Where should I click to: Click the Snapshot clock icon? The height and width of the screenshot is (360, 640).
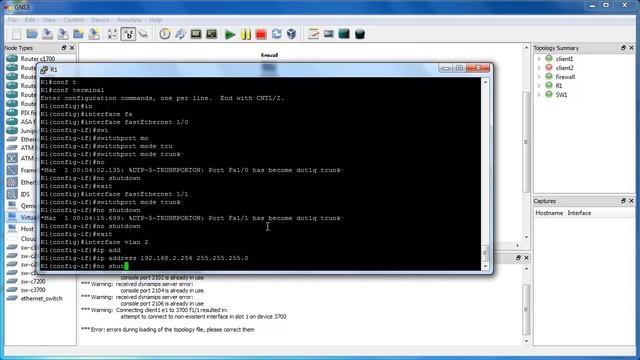(164, 34)
